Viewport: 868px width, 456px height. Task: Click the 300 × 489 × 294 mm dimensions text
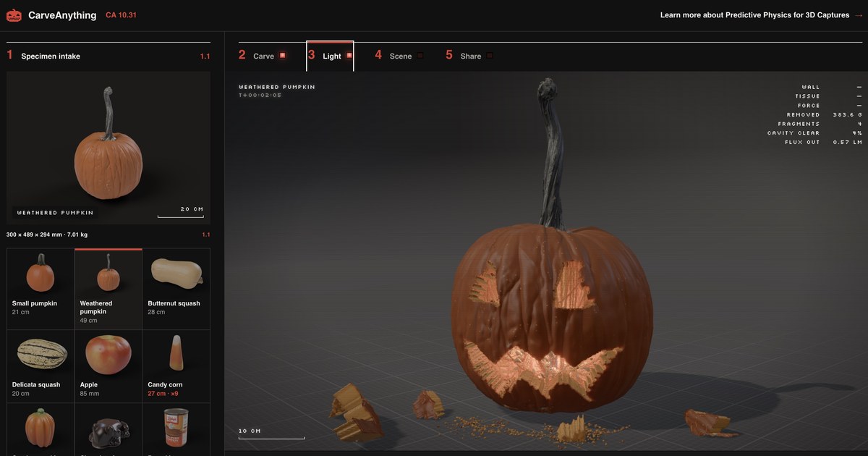(47, 235)
